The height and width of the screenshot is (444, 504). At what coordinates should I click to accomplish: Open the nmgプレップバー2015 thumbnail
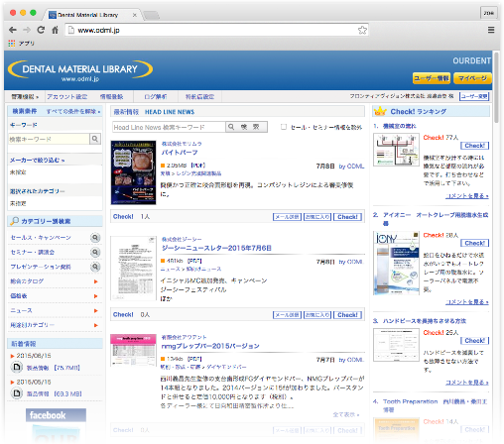click(x=133, y=350)
